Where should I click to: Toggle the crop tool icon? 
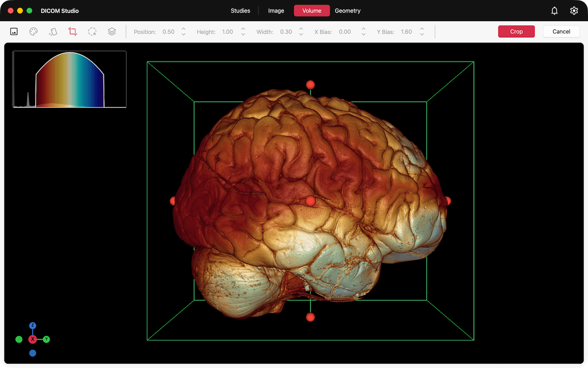point(73,31)
